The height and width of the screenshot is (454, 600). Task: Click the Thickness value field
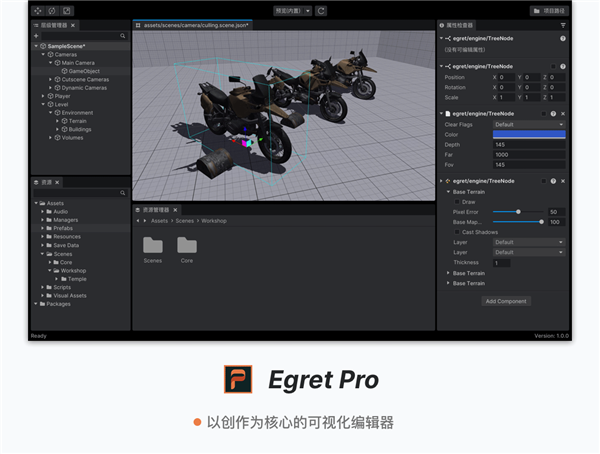coord(501,263)
